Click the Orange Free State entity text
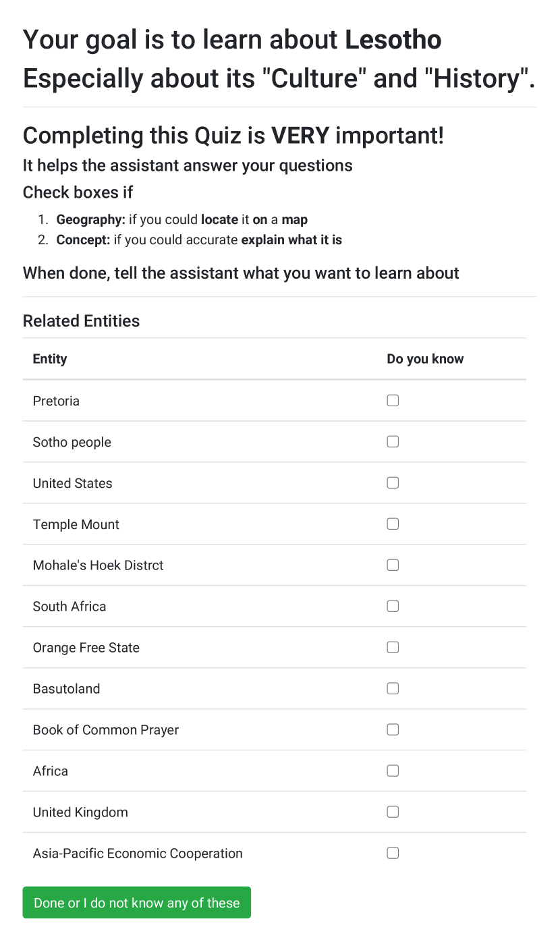Screen dimensions: 560x946 86,648
